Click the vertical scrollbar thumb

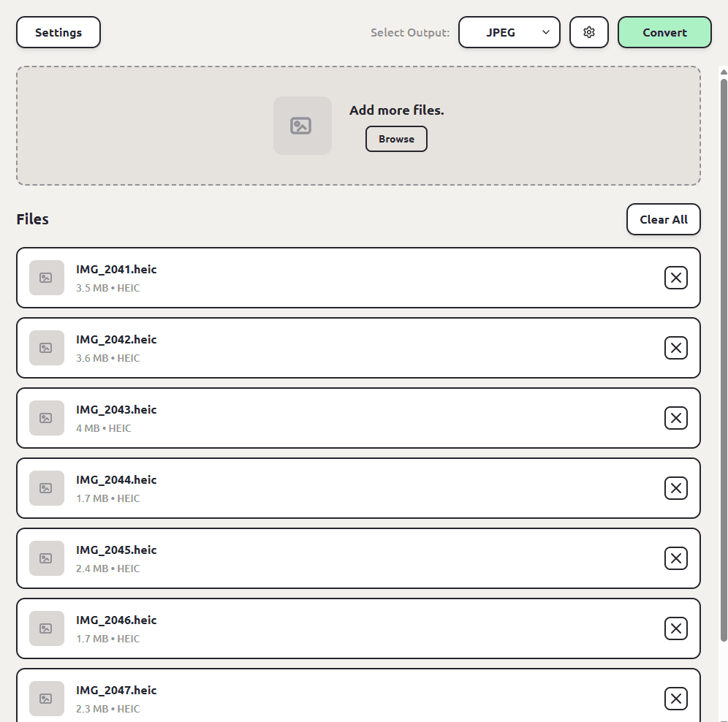[x=724, y=360]
